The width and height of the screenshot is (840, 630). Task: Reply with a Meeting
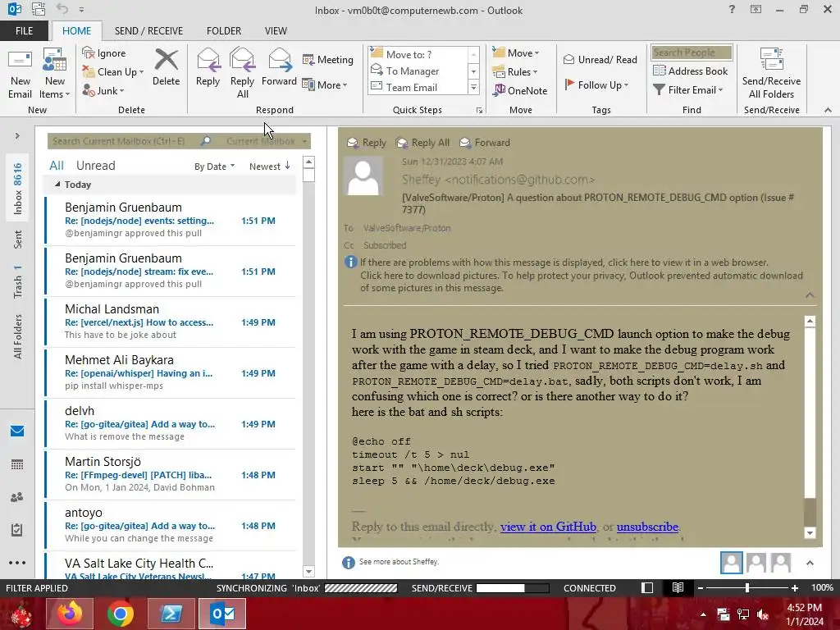328,59
